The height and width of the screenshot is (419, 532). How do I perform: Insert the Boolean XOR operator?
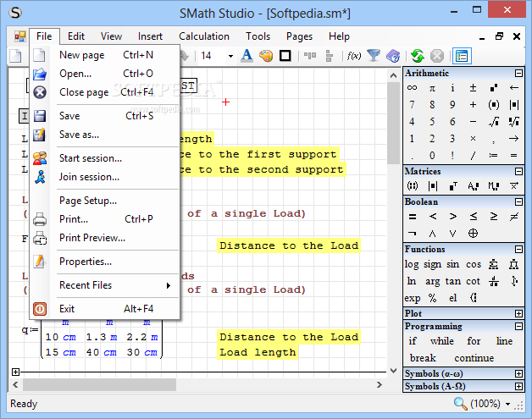point(473,234)
